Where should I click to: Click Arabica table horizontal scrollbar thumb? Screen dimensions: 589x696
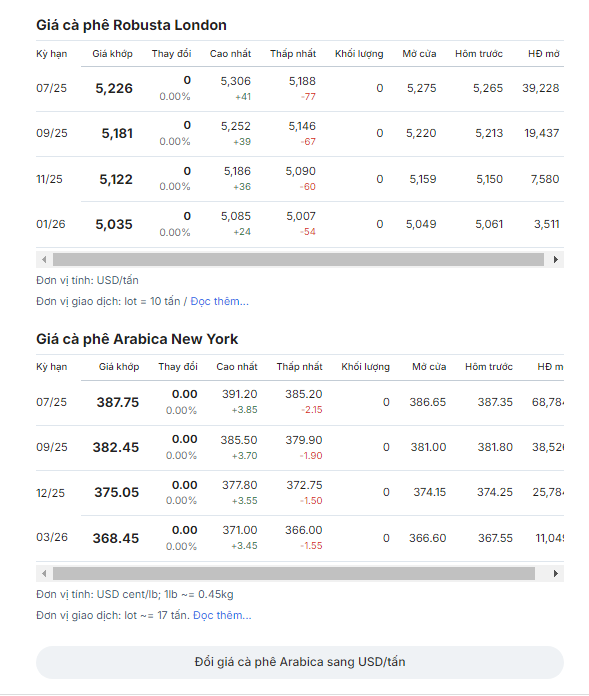point(294,573)
